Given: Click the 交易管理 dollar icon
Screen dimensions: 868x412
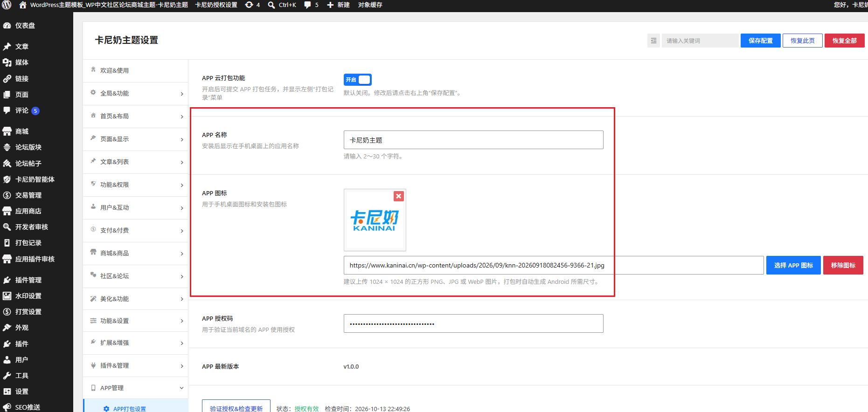Looking at the screenshot, I should [7, 195].
